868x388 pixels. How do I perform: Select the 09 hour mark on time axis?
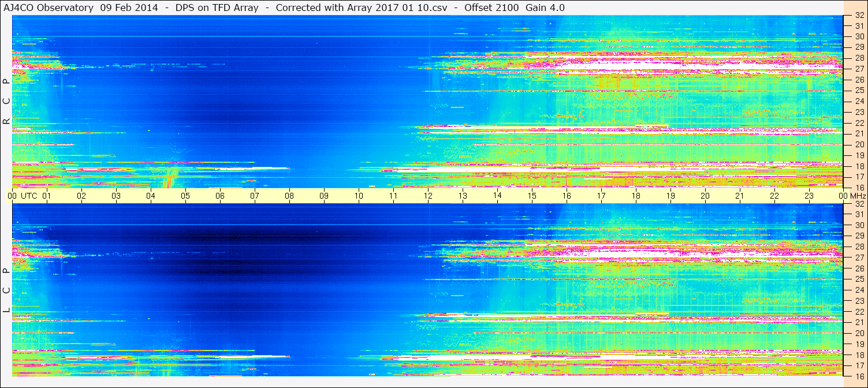click(x=324, y=196)
